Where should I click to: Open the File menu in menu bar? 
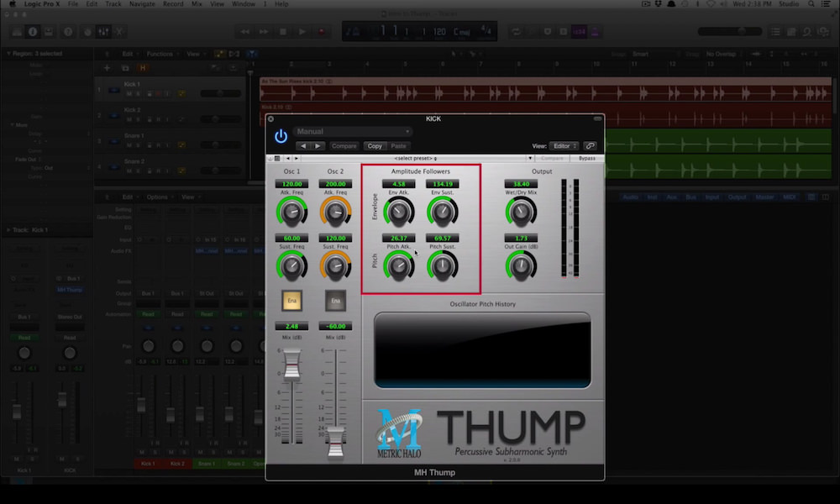pos(73,3)
